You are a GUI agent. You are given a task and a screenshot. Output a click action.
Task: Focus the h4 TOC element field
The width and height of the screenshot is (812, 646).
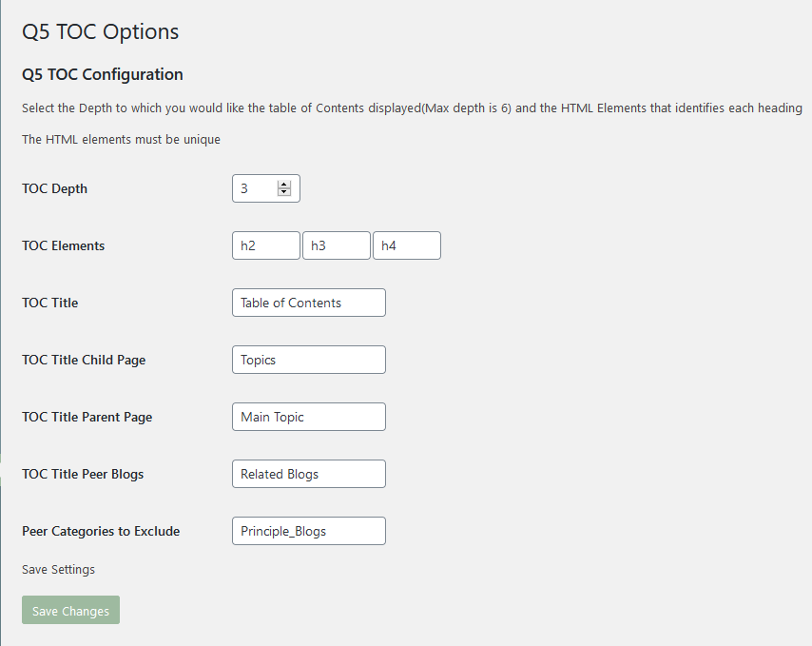[x=407, y=245]
